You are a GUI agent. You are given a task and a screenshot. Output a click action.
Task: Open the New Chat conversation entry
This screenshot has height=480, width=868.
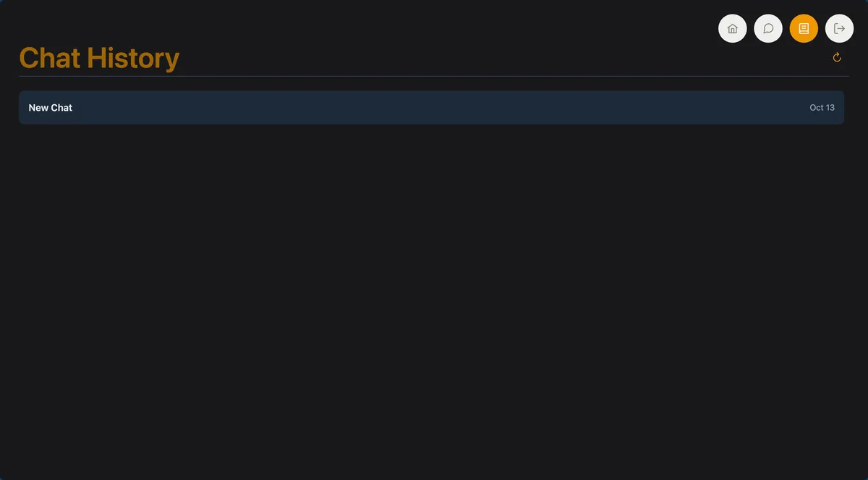coord(431,107)
